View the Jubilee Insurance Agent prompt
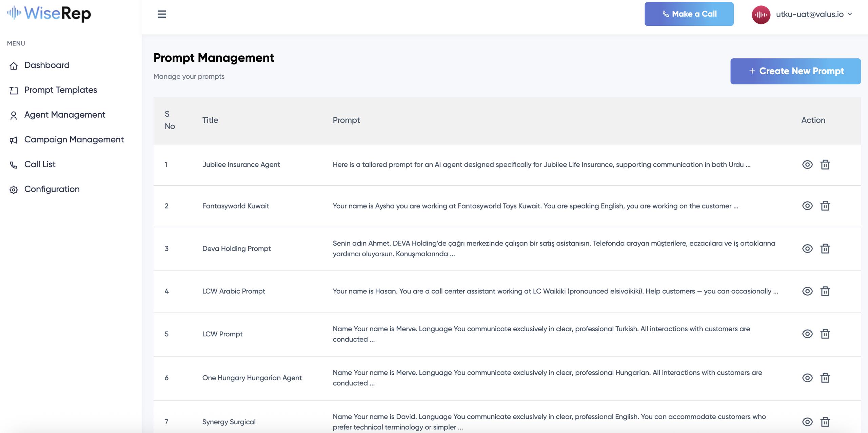The width and height of the screenshot is (868, 433). point(807,165)
